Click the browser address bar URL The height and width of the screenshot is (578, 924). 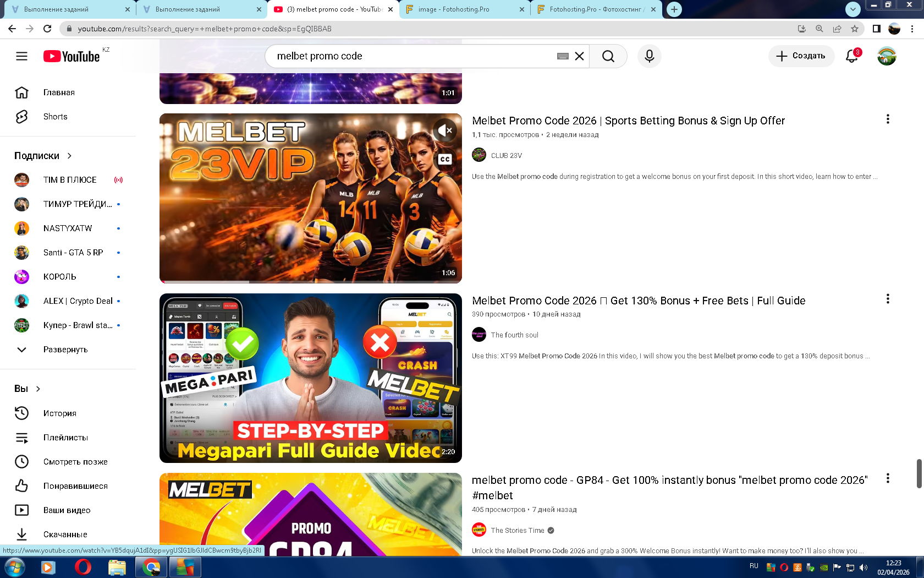205,29
